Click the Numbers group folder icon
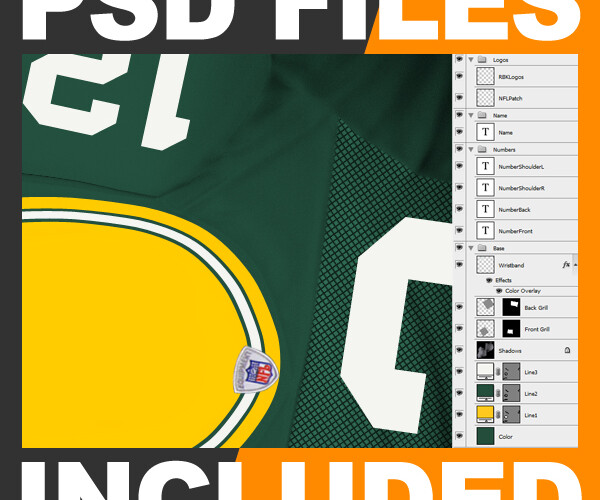This screenshot has height=500, width=600. coord(482,150)
